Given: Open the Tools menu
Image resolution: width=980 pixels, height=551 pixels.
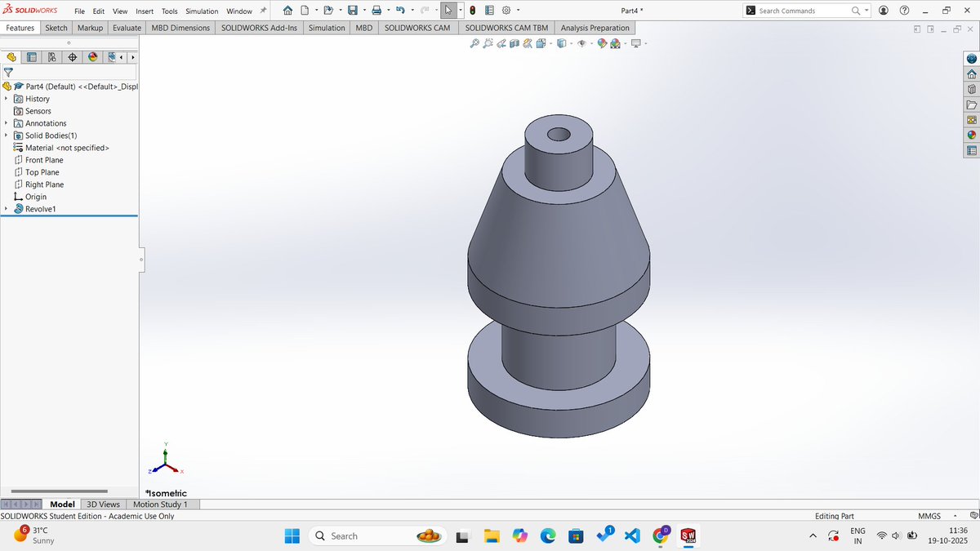Looking at the screenshot, I should tap(169, 11).
